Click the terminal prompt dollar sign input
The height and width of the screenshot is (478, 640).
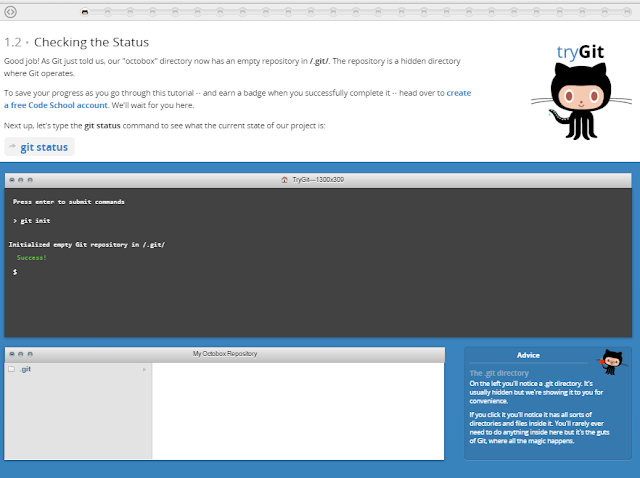pyautogui.click(x=15, y=271)
